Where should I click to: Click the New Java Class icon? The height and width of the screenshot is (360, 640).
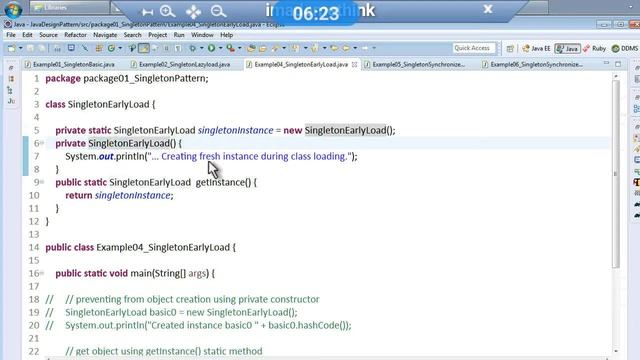(x=111, y=48)
